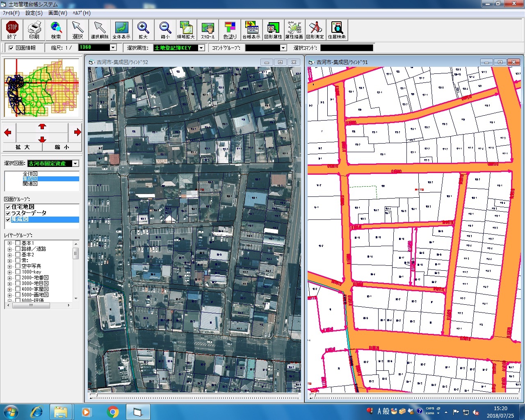Click the taskbar clock showing 15:20
Viewport: 525px width, 420px height.
coord(500,412)
